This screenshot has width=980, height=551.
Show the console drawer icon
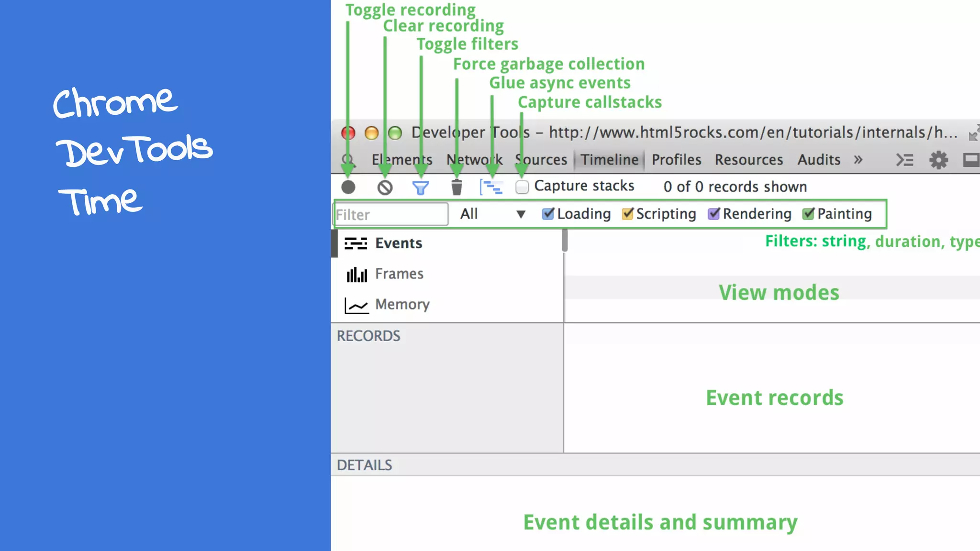coord(904,160)
